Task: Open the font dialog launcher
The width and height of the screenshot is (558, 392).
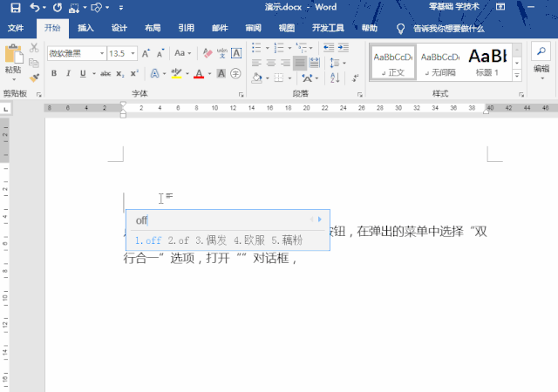Action: tap(242, 95)
